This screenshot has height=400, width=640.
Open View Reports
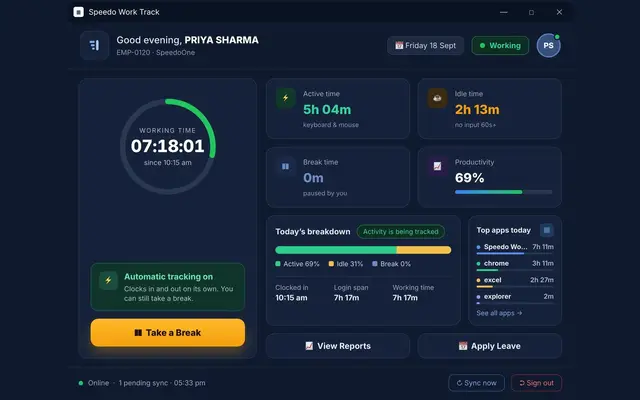click(x=338, y=346)
